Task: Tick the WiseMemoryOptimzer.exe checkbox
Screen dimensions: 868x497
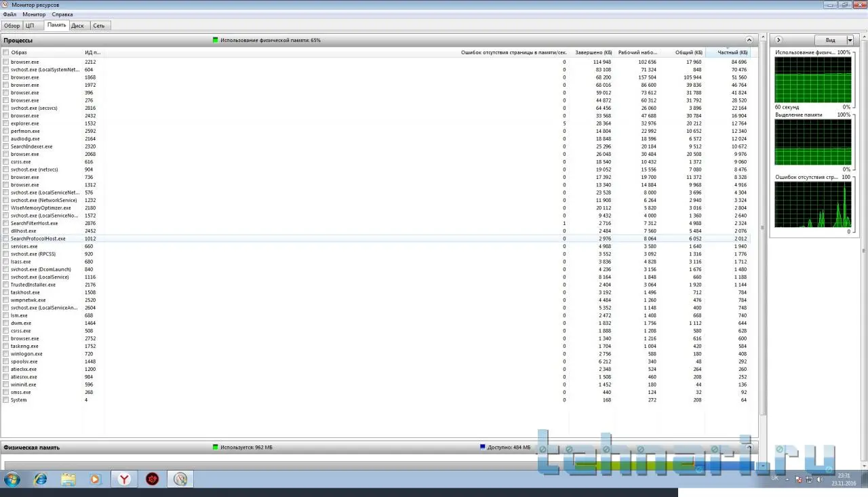Action: [6, 208]
